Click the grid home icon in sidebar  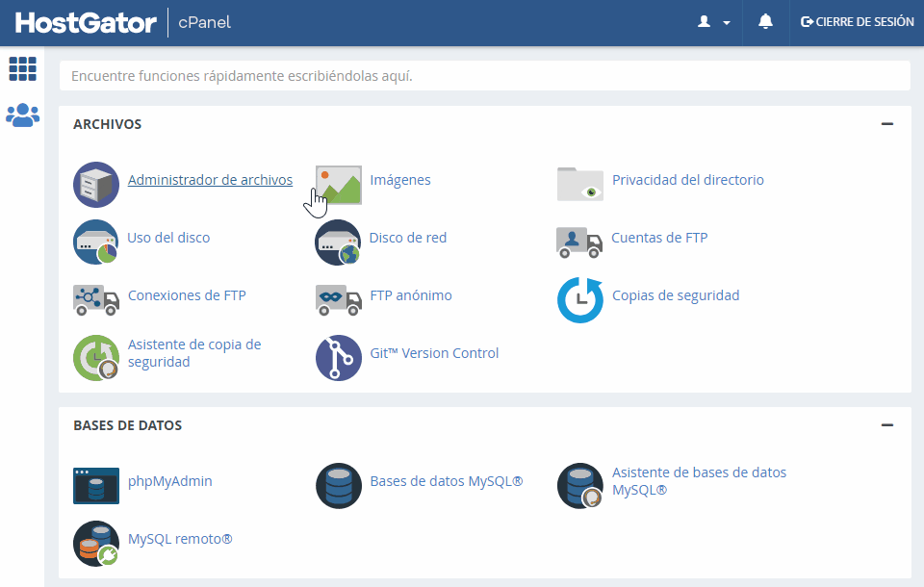pos(22,69)
